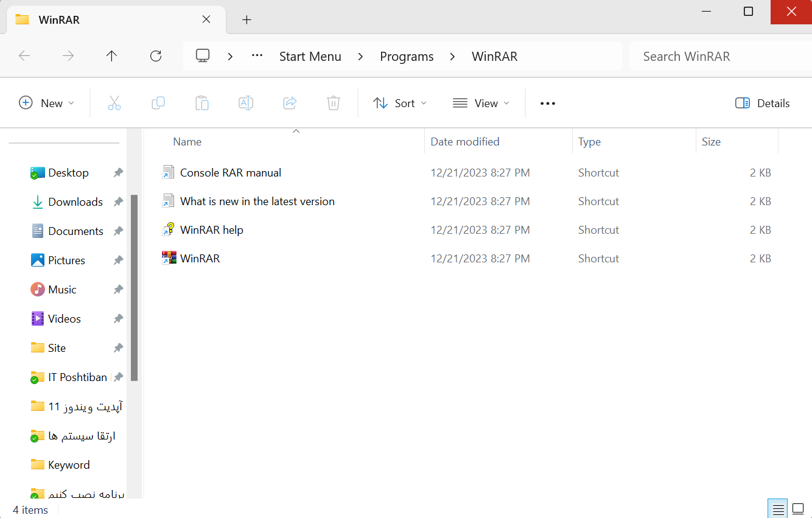
Task: Refresh the folder with the reload icon
Action: point(156,56)
